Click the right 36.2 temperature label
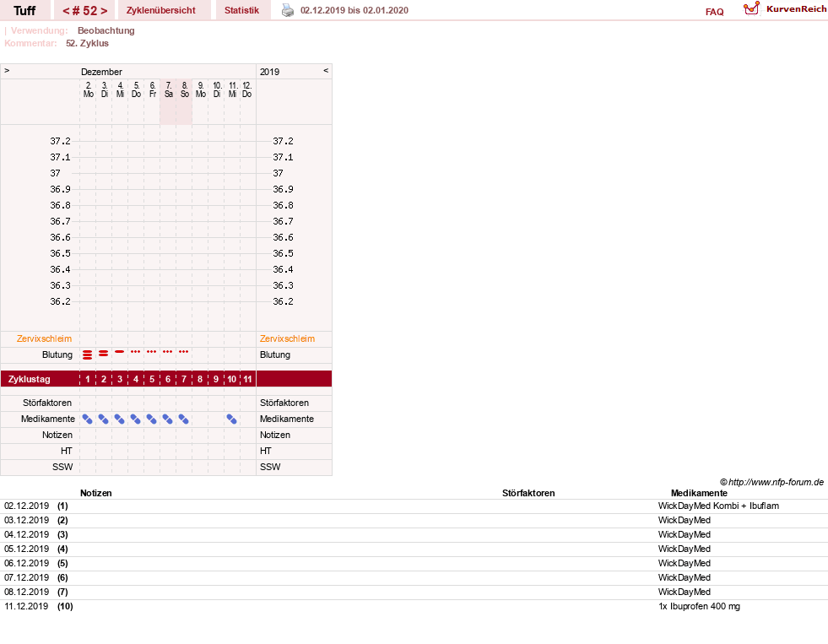The height and width of the screenshot is (644, 828). (283, 301)
